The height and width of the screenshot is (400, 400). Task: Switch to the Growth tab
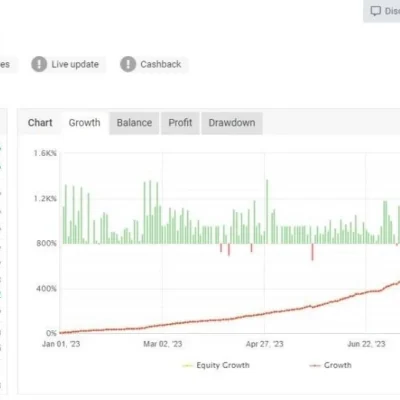84,123
